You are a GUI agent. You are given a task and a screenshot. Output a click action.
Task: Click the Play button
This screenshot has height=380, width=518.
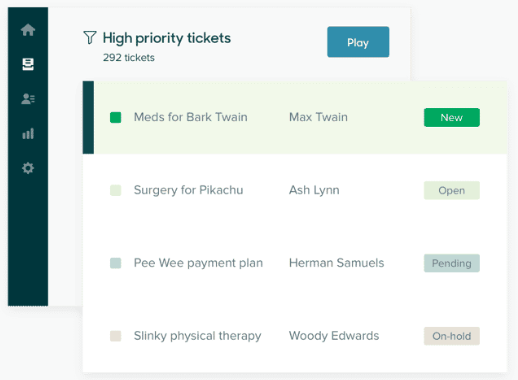358,42
